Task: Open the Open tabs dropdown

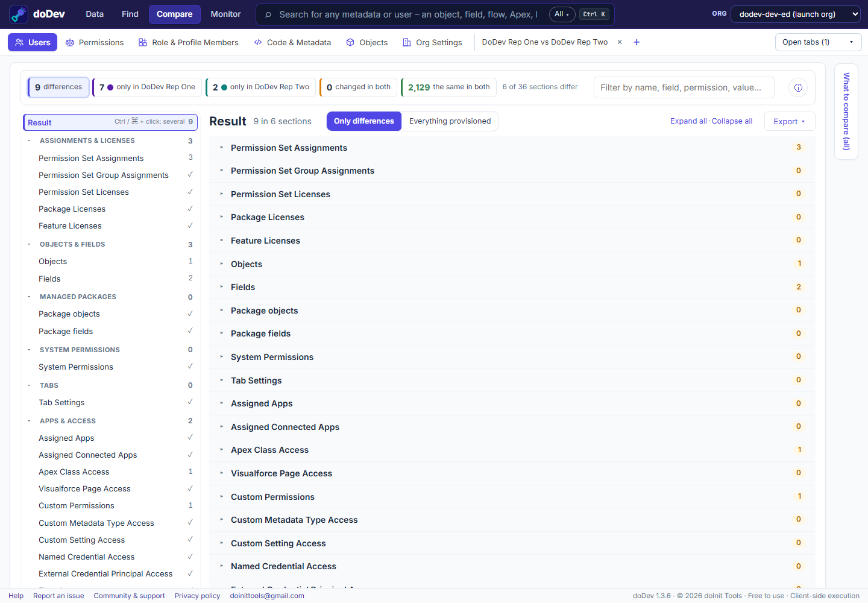Action: [x=818, y=42]
